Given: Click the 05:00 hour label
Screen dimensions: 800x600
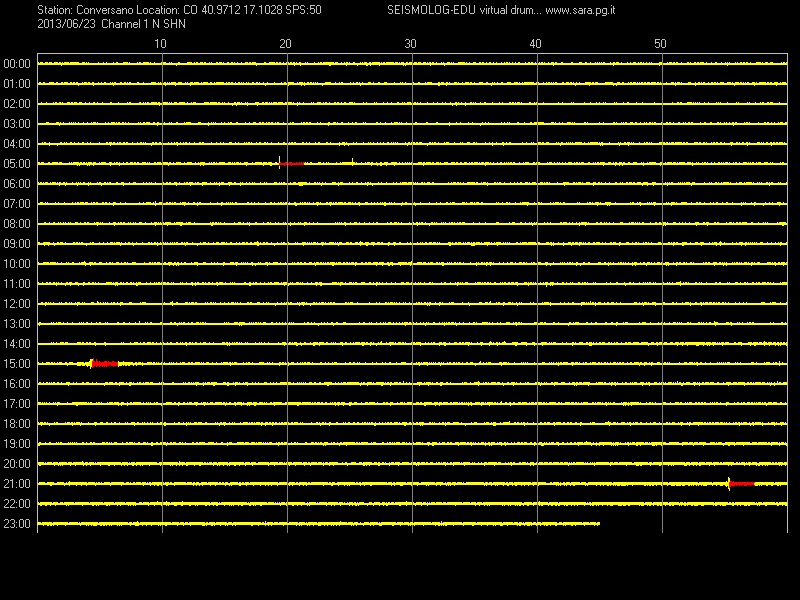Looking at the screenshot, I should tap(17, 164).
